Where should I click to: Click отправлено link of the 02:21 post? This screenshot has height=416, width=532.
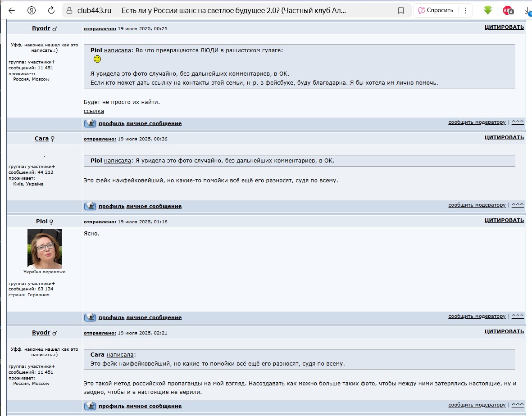coord(100,333)
